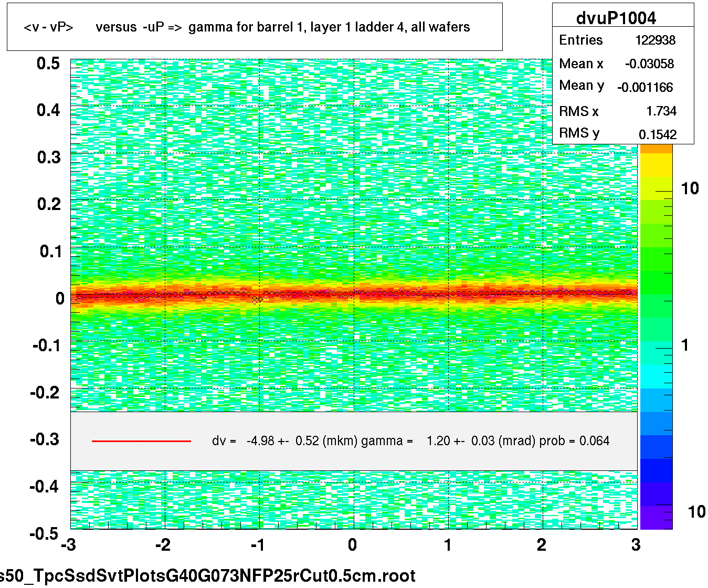The image size is (708, 588).
Task: Click the 'RMS y' label in the stats box
Action: tap(579, 133)
